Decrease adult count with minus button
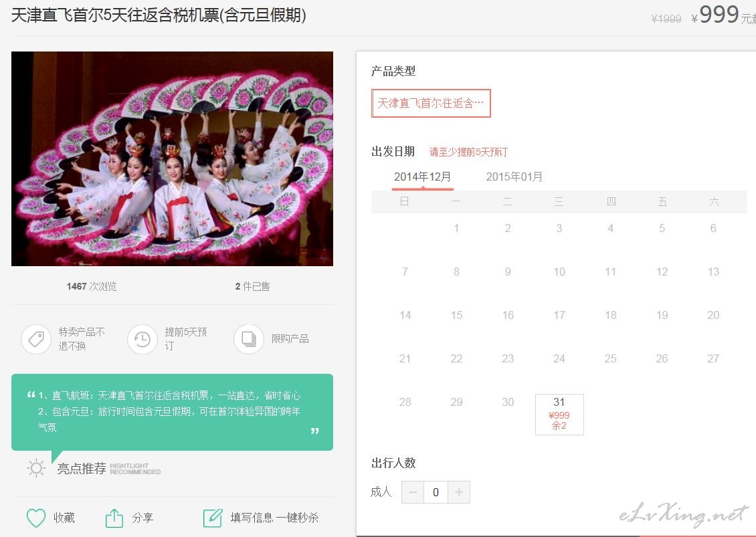 coord(413,492)
